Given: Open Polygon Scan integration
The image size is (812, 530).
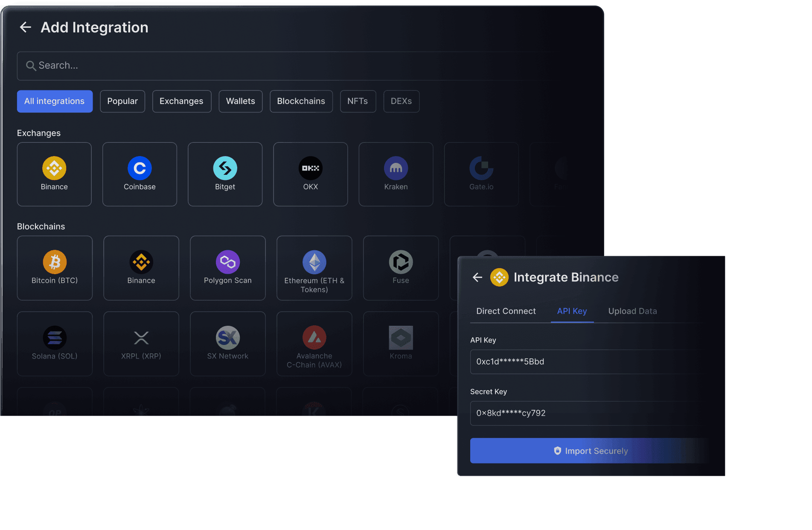Looking at the screenshot, I should pos(228,268).
